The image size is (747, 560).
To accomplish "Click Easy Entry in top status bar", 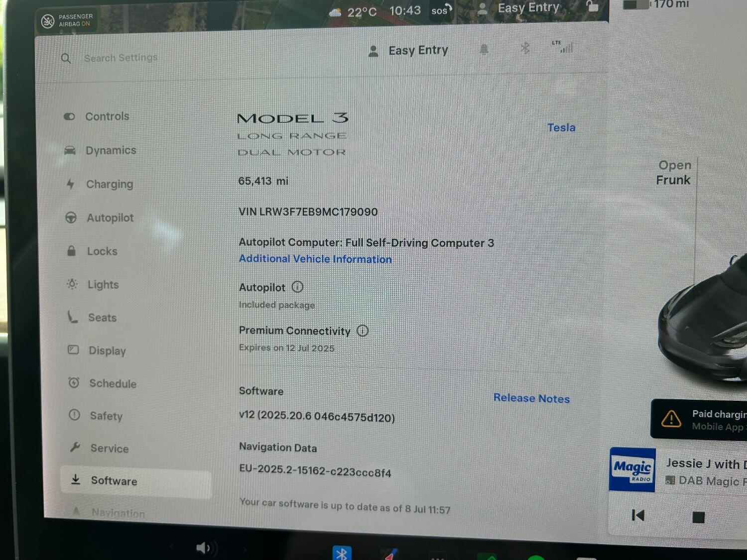I will 519,8.
